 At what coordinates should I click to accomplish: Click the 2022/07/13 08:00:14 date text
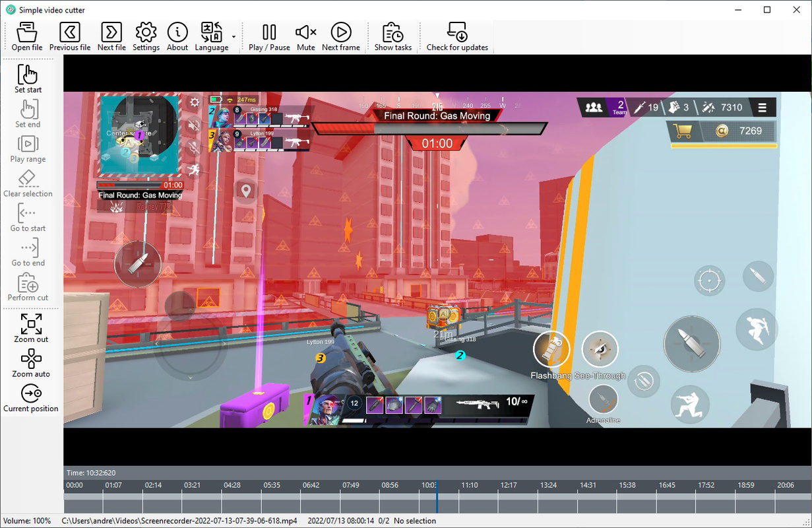pos(341,521)
